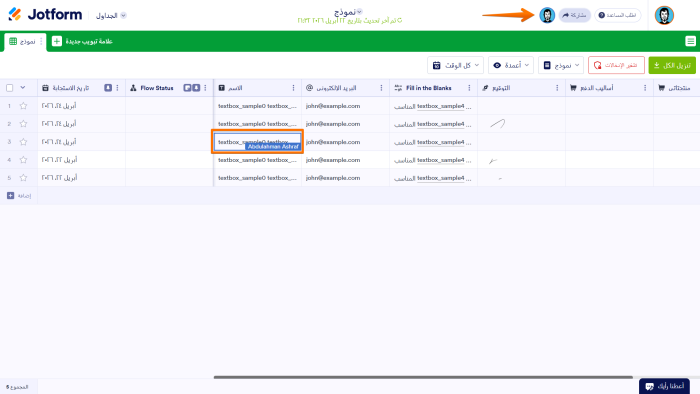The width and height of the screenshot is (700, 394).
Task: Click the row 2 signature thumbnail
Action: [x=497, y=124]
